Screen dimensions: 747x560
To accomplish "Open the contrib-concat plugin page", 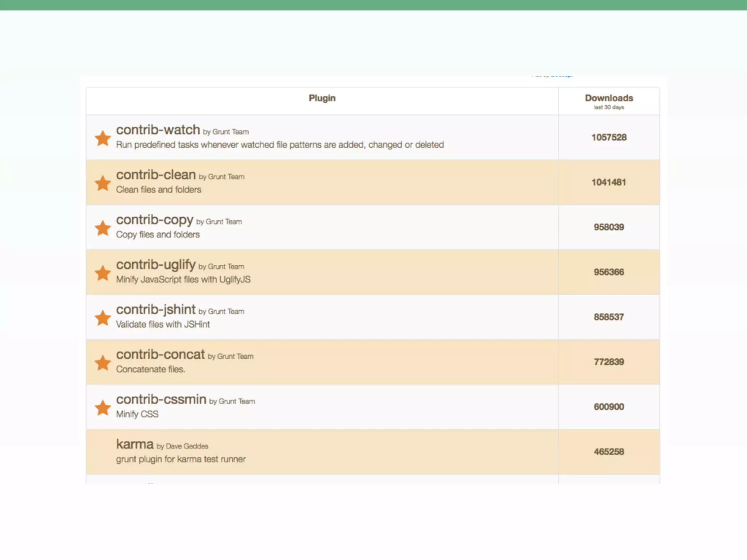I will [x=160, y=354].
